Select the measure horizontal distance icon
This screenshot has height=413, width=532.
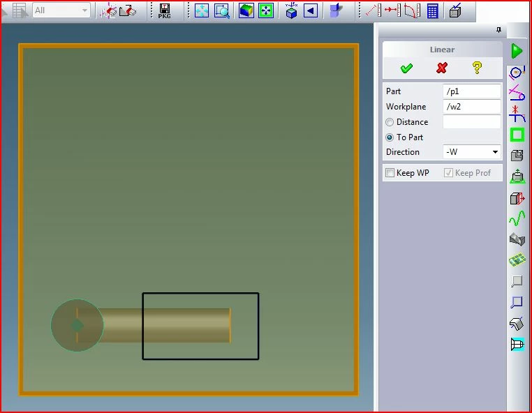[x=393, y=10]
